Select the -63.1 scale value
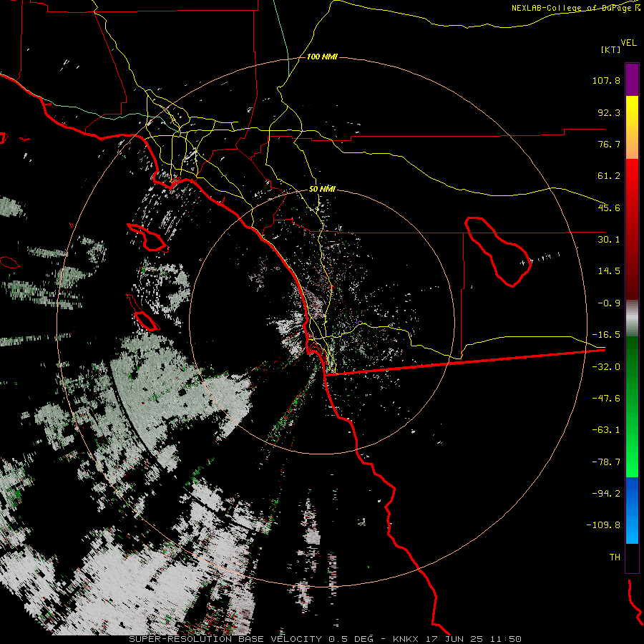 pyautogui.click(x=606, y=430)
